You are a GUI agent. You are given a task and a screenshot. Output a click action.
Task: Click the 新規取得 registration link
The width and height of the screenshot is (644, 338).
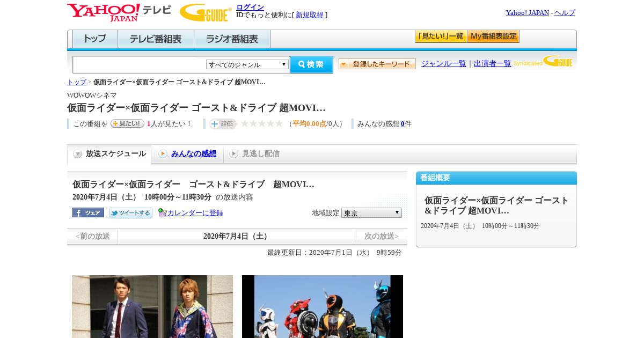click(310, 15)
